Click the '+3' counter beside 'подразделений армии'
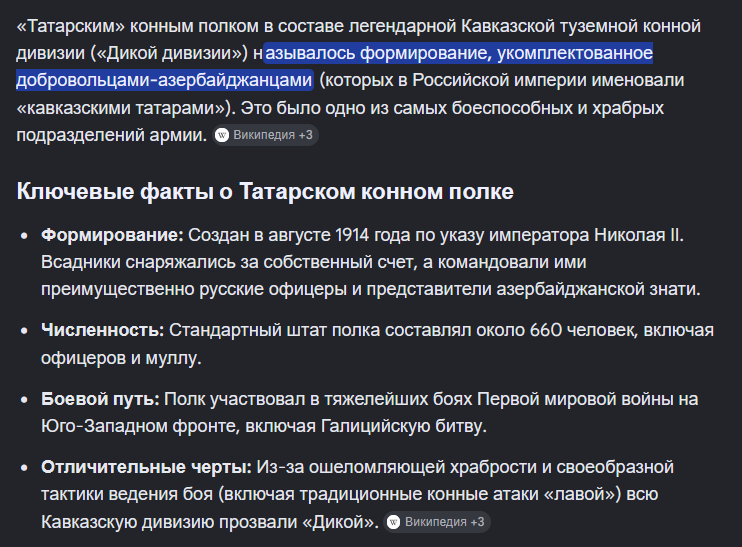Screen dimensions: 742x547 tap(305, 135)
